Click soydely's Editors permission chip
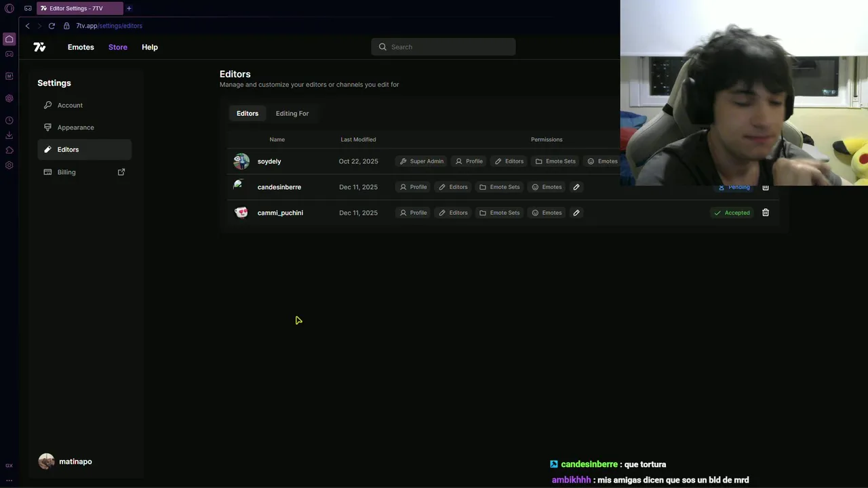This screenshot has width=868, height=488. tap(509, 161)
